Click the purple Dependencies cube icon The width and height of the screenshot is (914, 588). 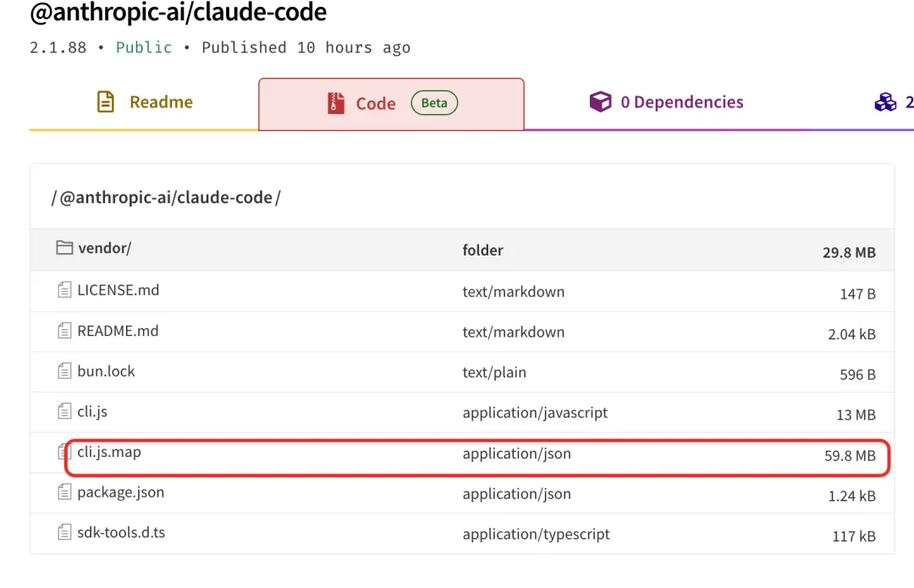pyautogui.click(x=600, y=102)
